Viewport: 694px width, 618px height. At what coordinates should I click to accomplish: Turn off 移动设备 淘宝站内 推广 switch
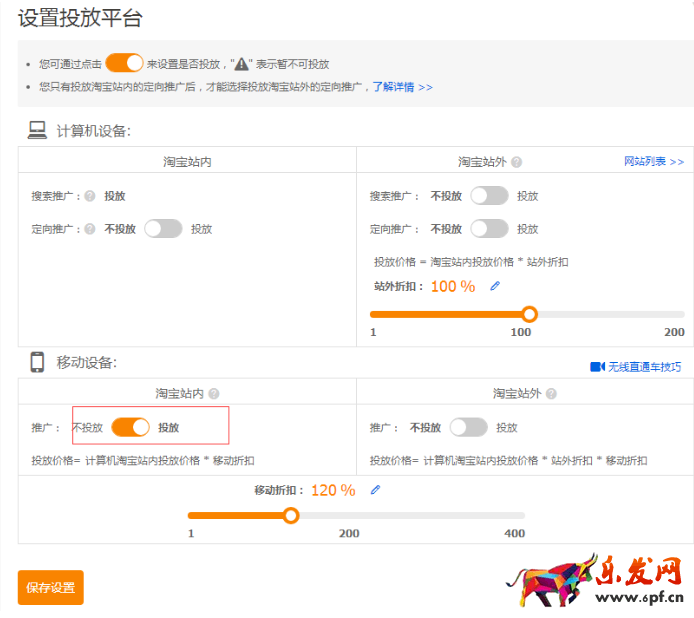130,427
